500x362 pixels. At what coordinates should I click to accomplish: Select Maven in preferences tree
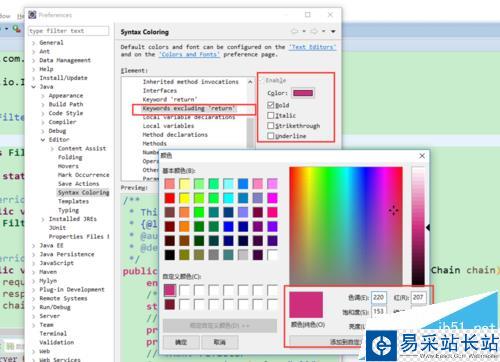pos(48,272)
